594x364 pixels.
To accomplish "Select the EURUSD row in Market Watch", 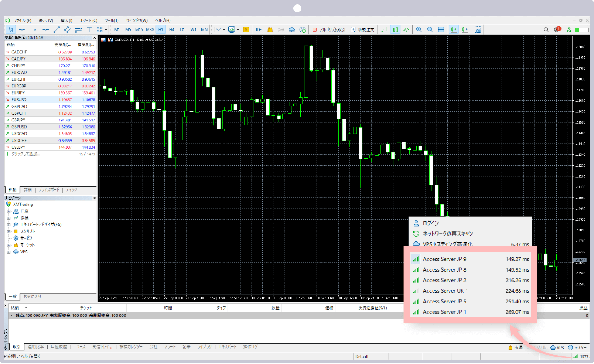I will 50,100.
